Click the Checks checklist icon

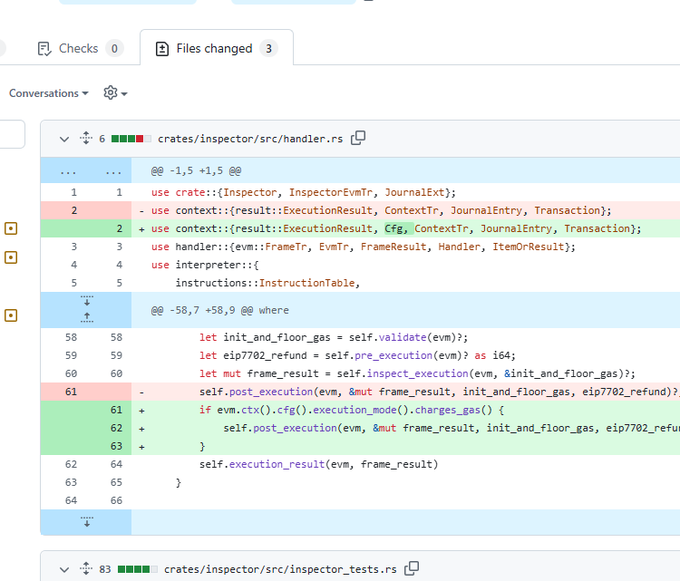[x=44, y=49]
